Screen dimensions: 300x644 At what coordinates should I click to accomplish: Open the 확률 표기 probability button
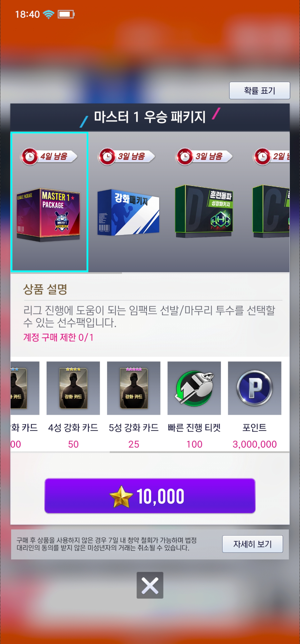click(x=259, y=90)
